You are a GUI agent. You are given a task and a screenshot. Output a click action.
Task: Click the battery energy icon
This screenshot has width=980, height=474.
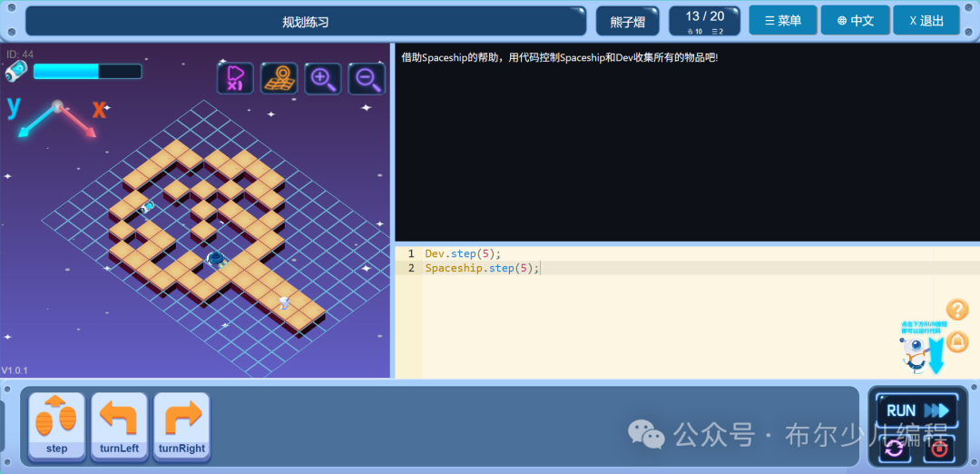15,72
